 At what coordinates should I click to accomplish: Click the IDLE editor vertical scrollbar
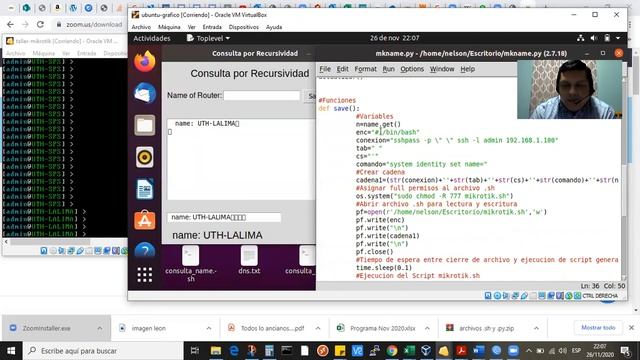click(624, 178)
